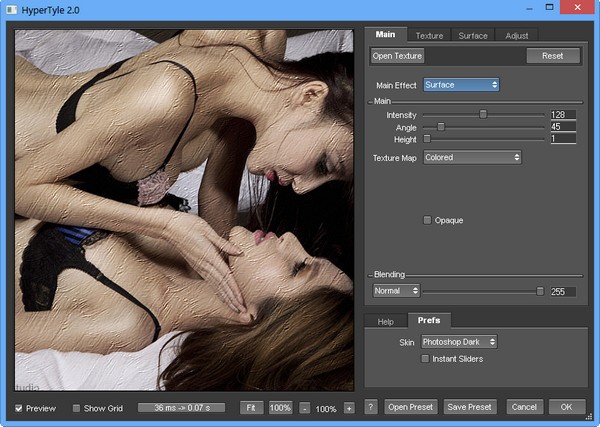Expand the Texture Map dropdown
600x427 pixels.
[x=472, y=157]
